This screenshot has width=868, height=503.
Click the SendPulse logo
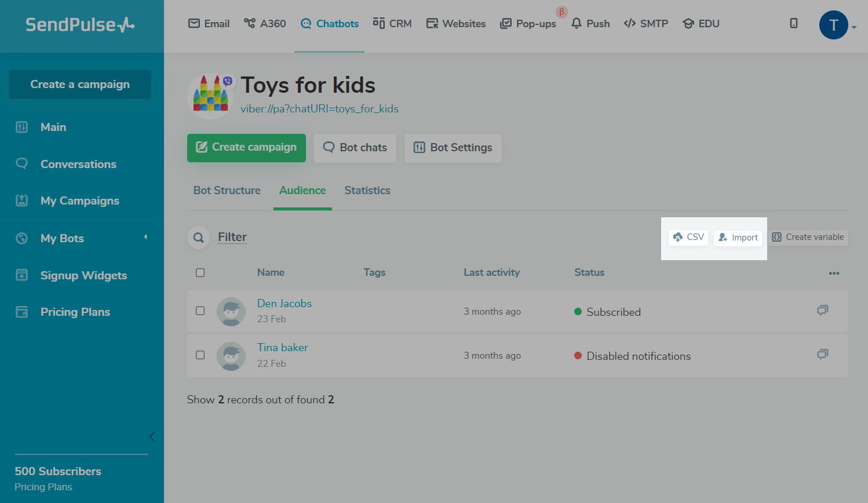coord(80,24)
